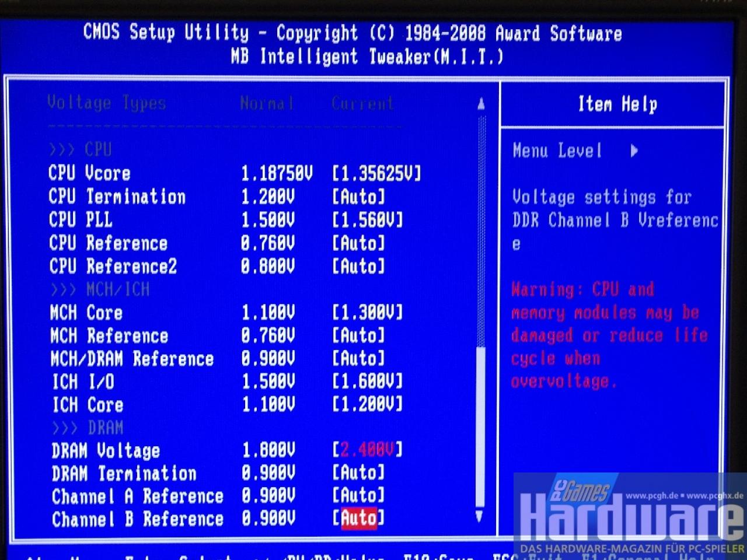This screenshot has height=560, width=747.
Task: Open the MCH Reference [Auto] value
Action: (358, 335)
